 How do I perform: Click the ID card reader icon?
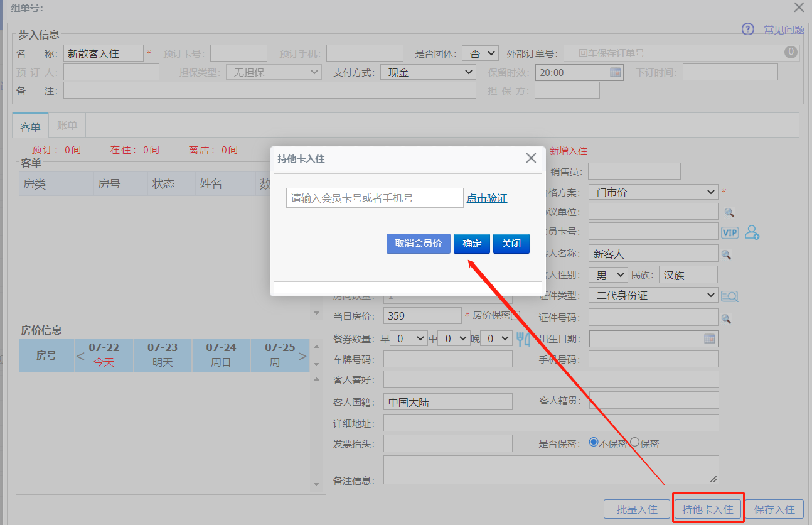point(729,296)
